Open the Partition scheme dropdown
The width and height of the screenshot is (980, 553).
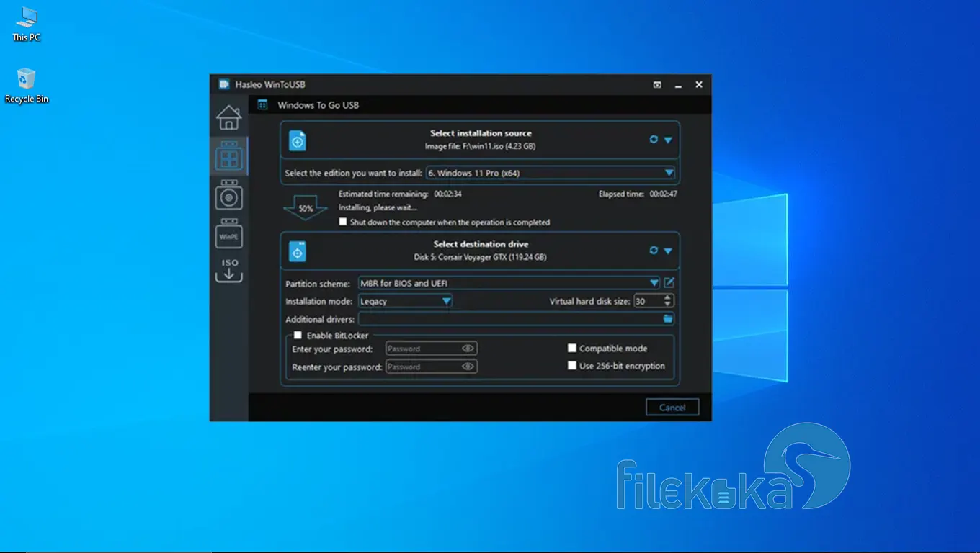click(509, 283)
